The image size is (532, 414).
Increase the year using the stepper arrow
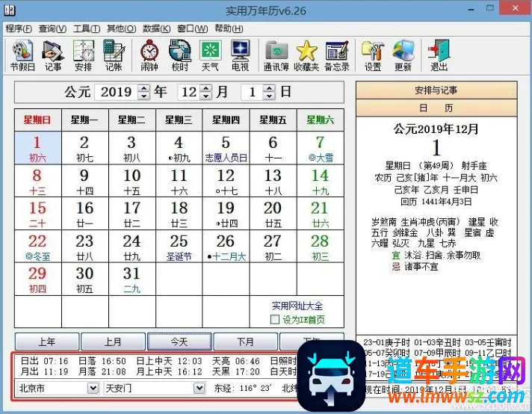click(x=143, y=88)
